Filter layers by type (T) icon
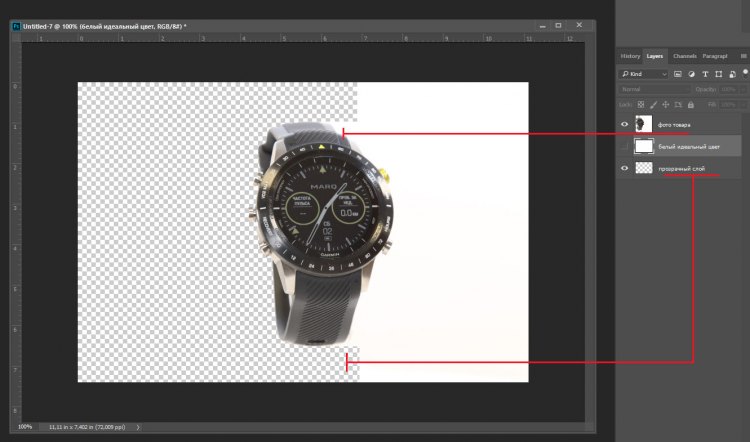 [705, 74]
